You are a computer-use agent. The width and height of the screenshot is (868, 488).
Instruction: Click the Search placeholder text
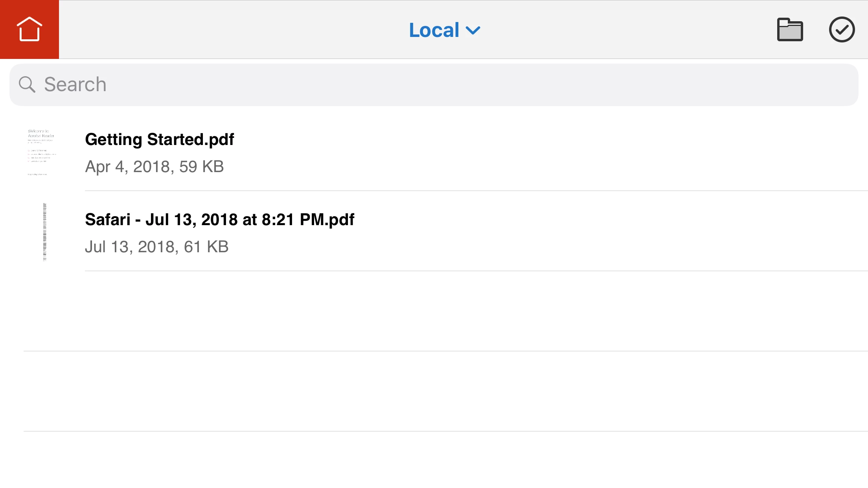75,84
